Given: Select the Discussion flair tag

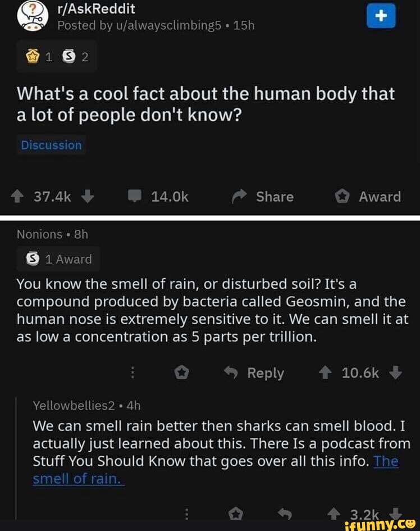Looking at the screenshot, I should click(51, 145).
